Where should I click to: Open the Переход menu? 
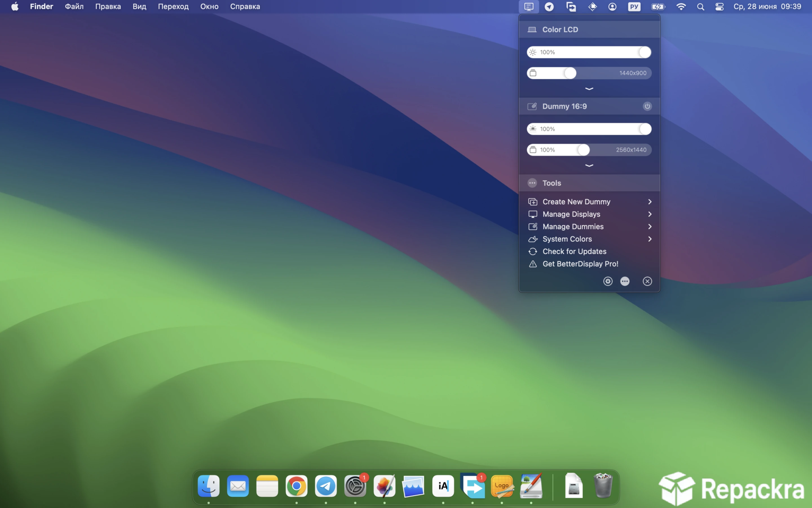point(173,7)
